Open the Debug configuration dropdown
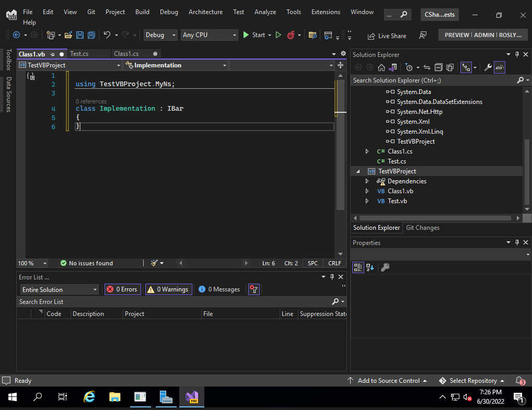 click(160, 35)
